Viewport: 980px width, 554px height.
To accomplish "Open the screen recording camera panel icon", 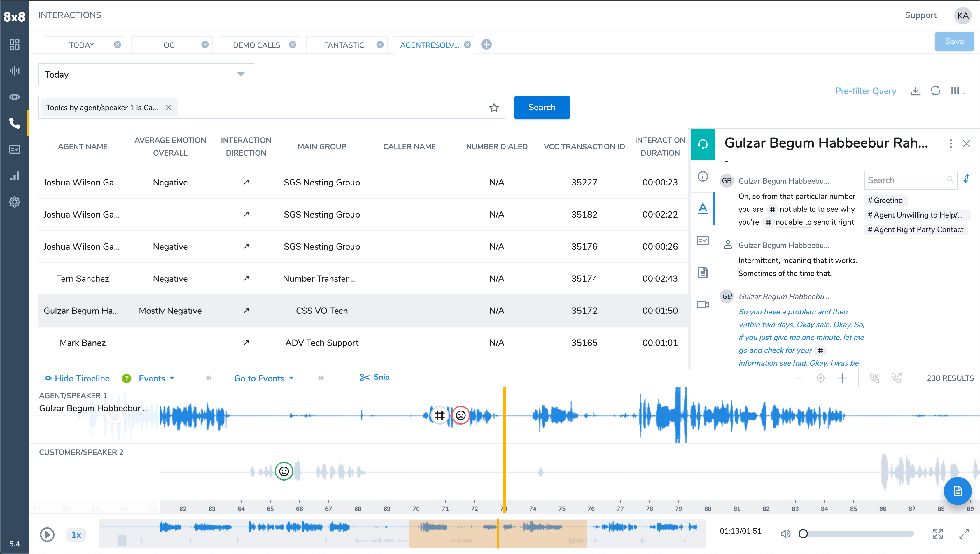I will click(x=703, y=305).
